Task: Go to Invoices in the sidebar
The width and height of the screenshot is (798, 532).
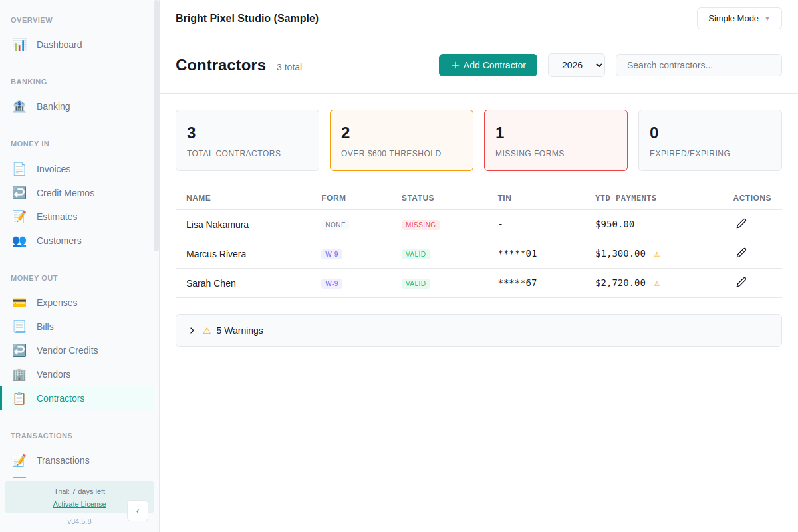Action: point(53,169)
